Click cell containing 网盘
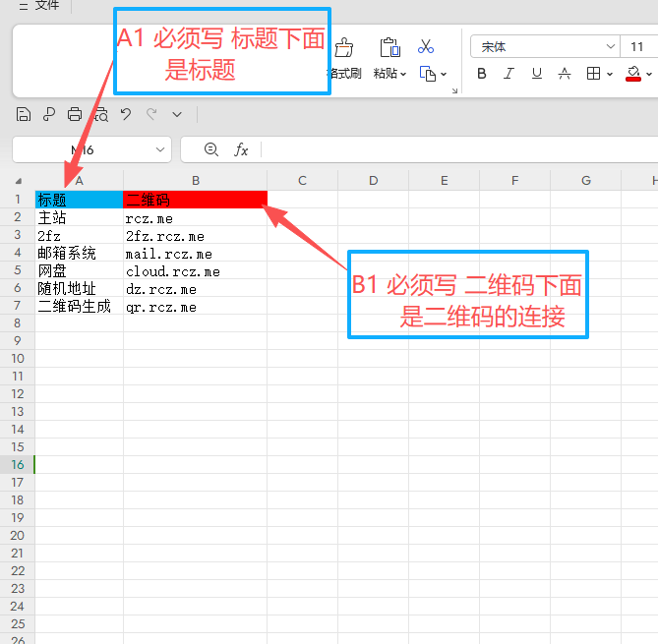This screenshot has width=658, height=644. (79, 270)
